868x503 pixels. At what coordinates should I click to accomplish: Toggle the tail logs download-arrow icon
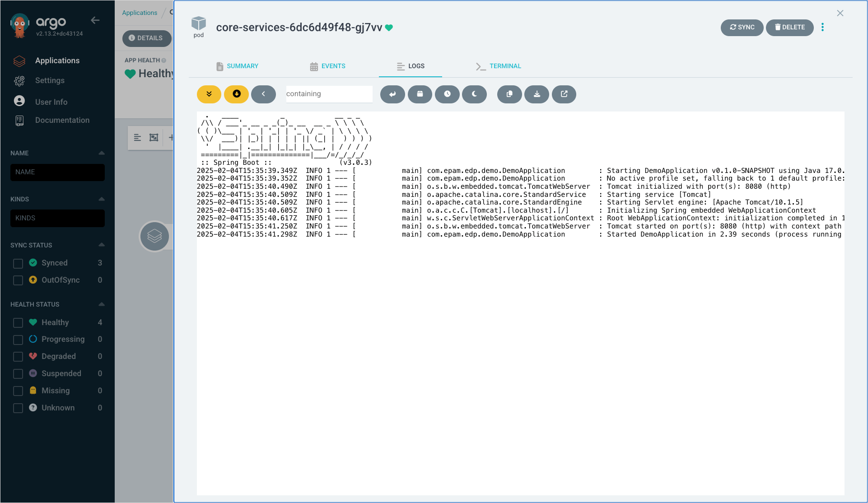[236, 94]
